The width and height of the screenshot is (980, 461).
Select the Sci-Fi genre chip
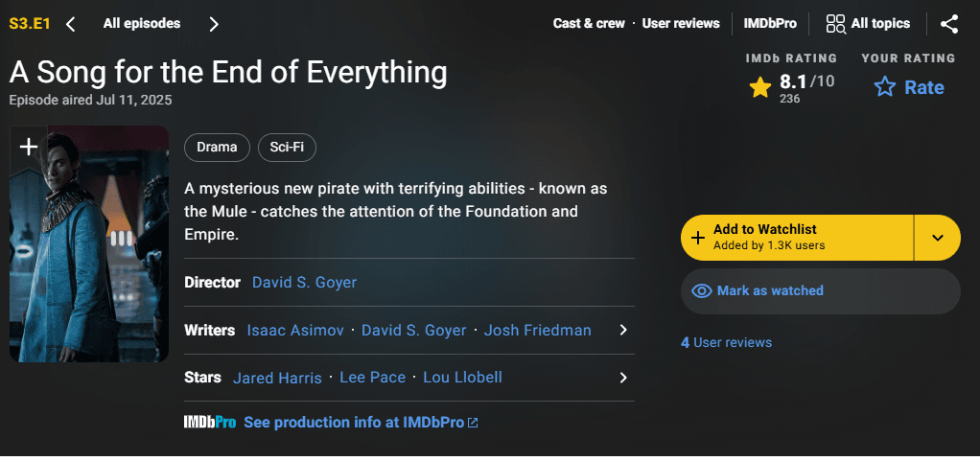coord(287,148)
